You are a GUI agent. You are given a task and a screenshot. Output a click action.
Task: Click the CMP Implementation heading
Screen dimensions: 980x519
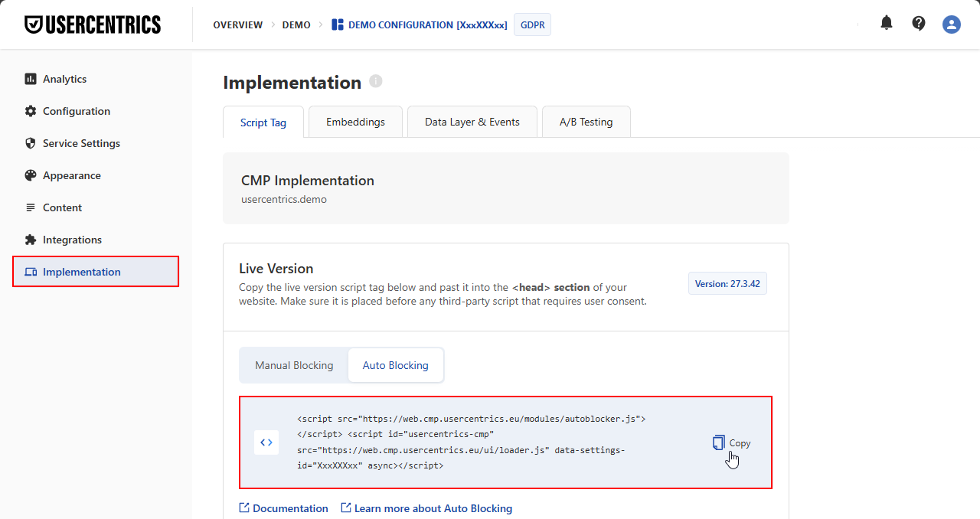[x=308, y=181]
